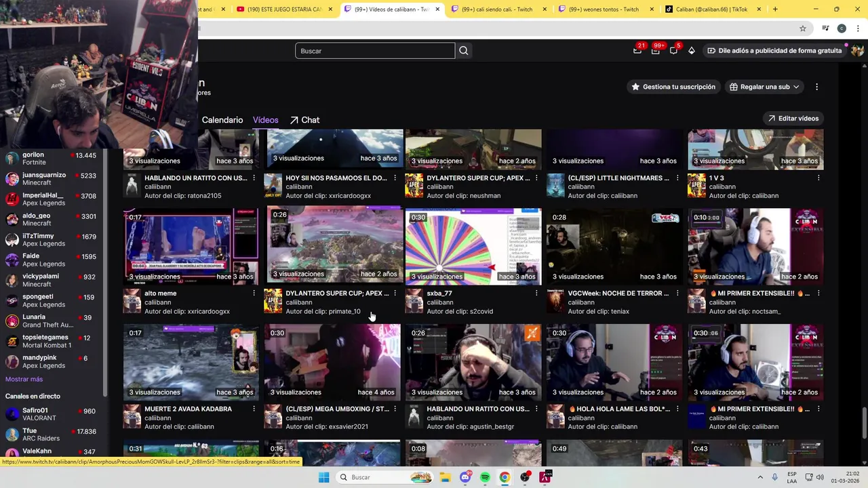Open the Twitch inbox icon showing 21
The image size is (868, 488).
tap(637, 50)
